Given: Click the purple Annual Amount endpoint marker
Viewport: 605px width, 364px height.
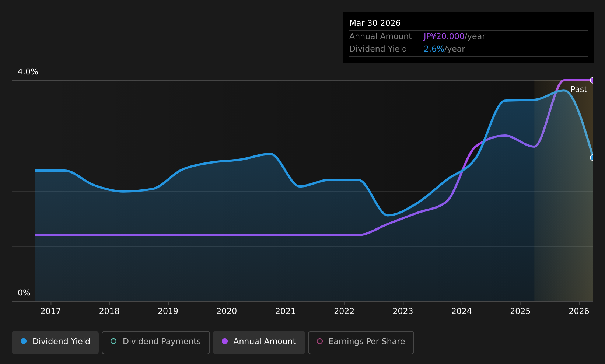Looking at the screenshot, I should tap(592, 80).
